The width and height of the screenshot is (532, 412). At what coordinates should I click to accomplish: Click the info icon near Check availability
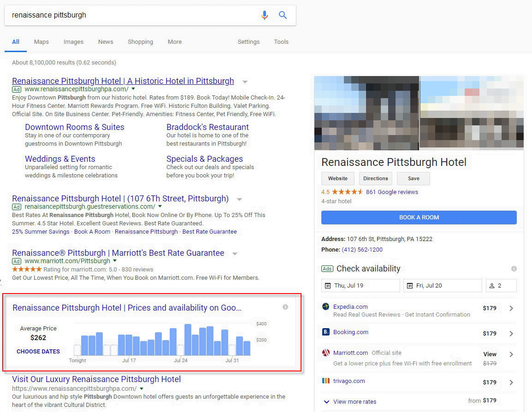point(514,269)
